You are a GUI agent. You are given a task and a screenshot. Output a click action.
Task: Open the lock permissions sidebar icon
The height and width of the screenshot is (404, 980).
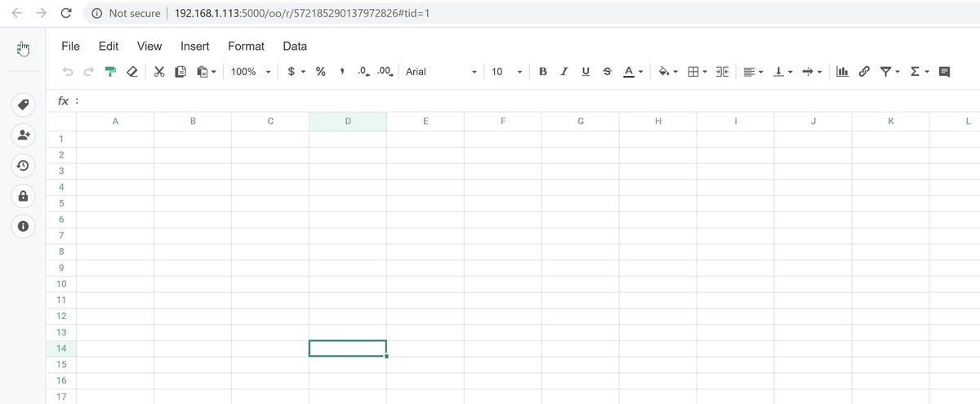pos(23,196)
